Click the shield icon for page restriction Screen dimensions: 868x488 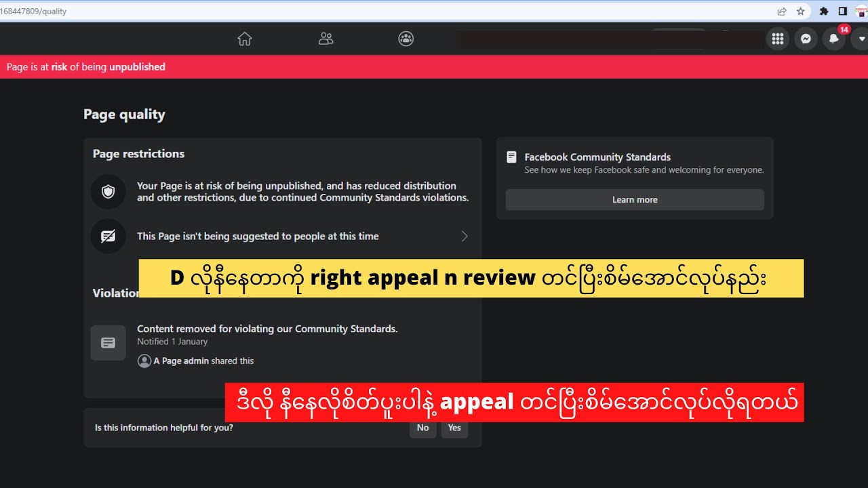[x=108, y=192]
